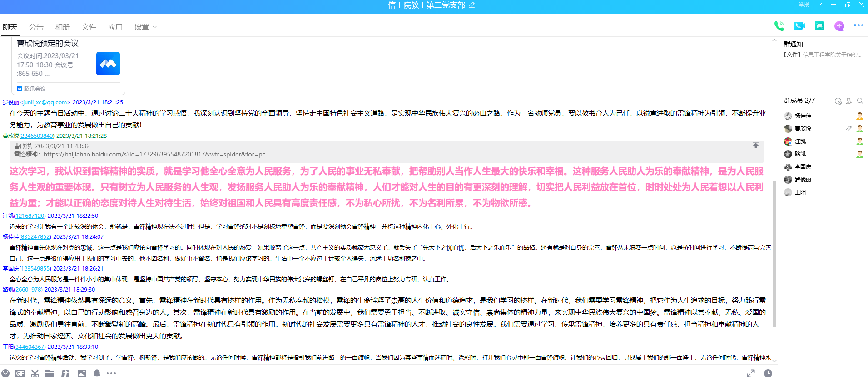Search group members with magnifier icon
The width and height of the screenshot is (868, 382).
[x=860, y=101]
